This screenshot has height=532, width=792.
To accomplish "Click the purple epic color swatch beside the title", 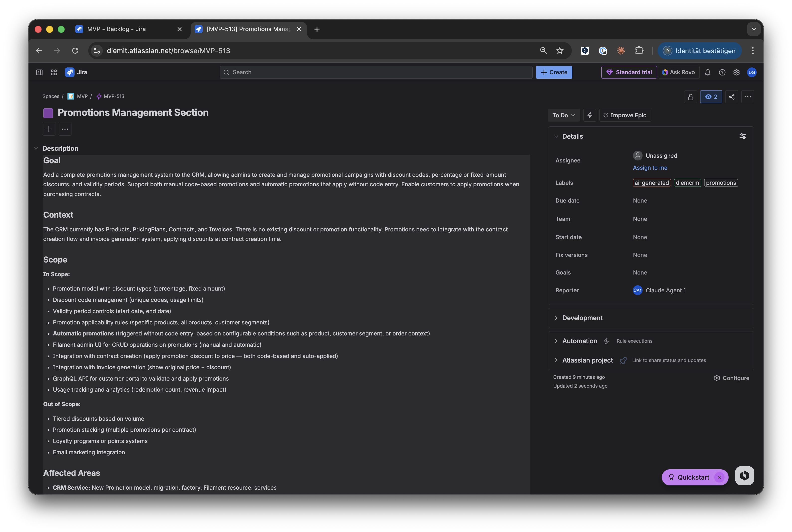I will coord(48,113).
